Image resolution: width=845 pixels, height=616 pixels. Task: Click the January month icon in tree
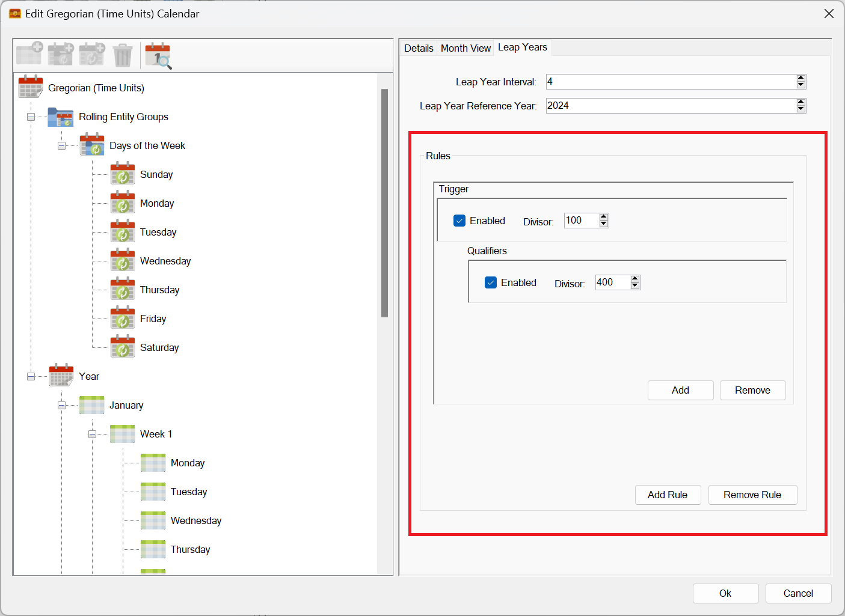92,405
